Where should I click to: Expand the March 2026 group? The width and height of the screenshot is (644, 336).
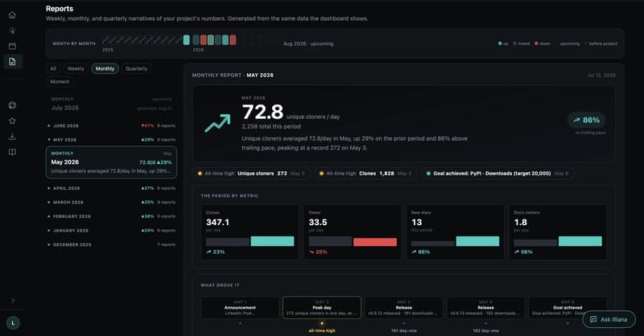[x=112, y=203]
